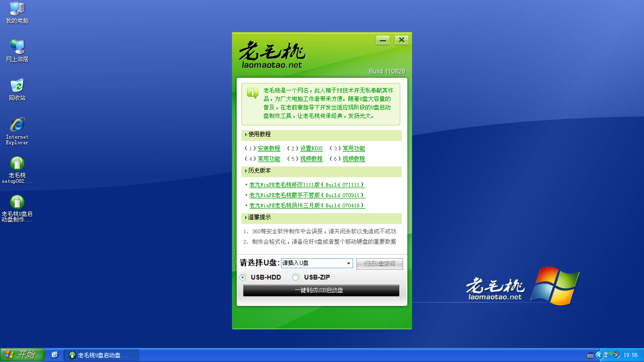
Task: Click the 使用教程 section header
Action: [x=321, y=135]
